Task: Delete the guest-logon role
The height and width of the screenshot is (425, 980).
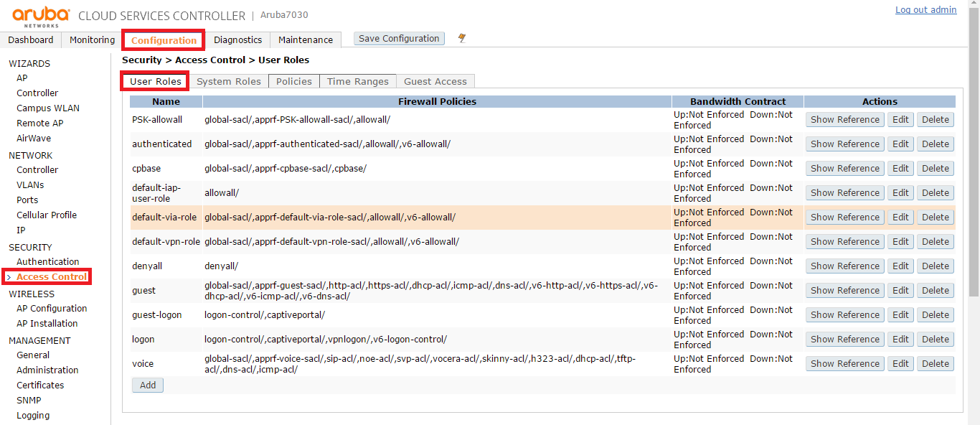Action: coord(936,314)
